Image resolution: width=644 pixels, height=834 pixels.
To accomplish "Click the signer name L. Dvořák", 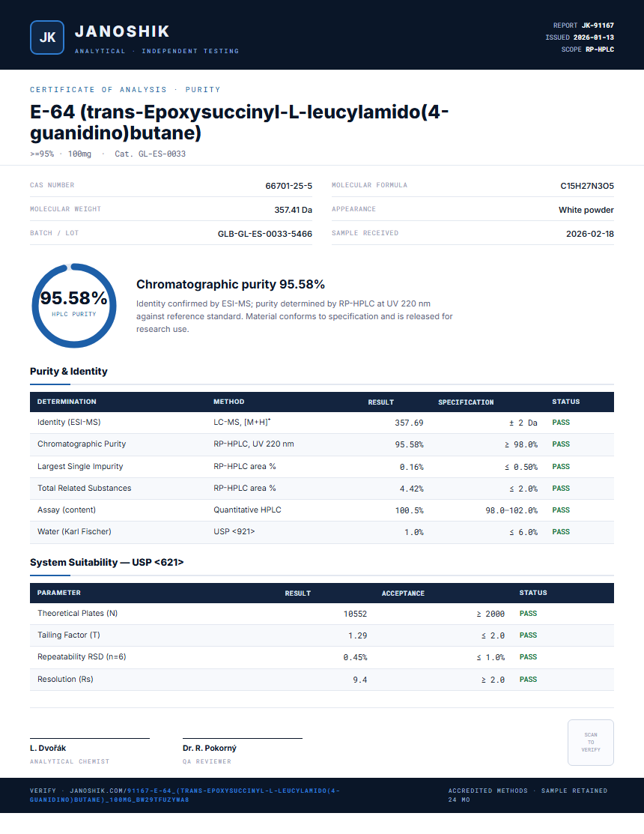I will pos(48,748).
